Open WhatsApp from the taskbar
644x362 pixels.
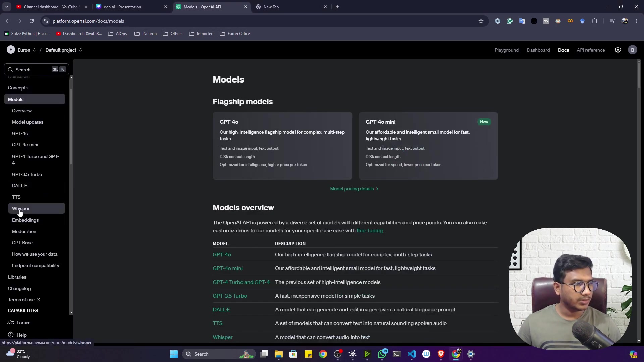pos(382,354)
